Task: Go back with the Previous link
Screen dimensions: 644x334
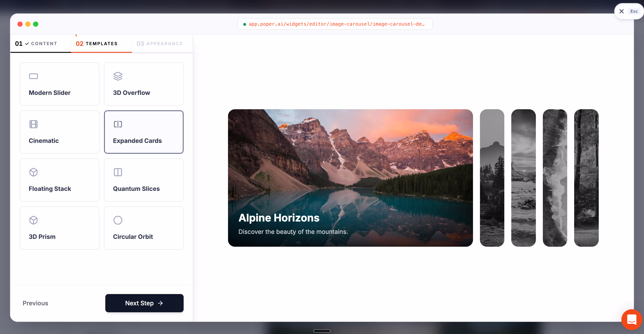Action: (35, 303)
